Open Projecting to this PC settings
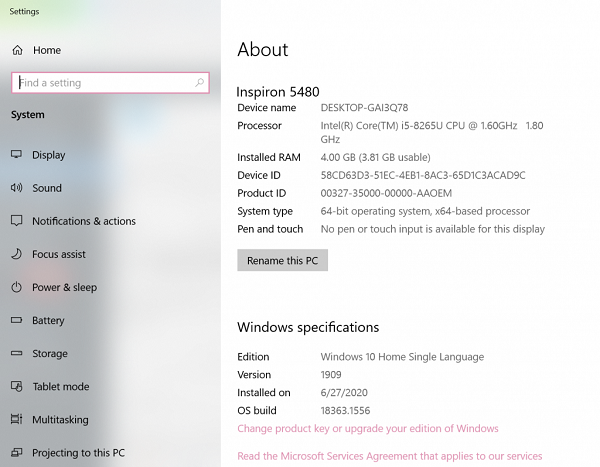Image resolution: width=600 pixels, height=467 pixels. click(78, 453)
